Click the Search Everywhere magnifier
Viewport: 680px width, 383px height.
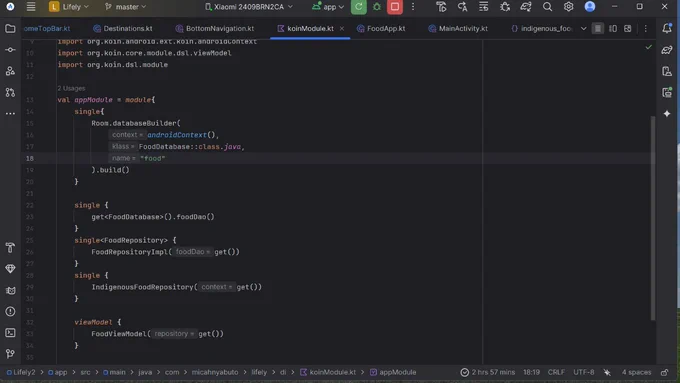coord(547,7)
